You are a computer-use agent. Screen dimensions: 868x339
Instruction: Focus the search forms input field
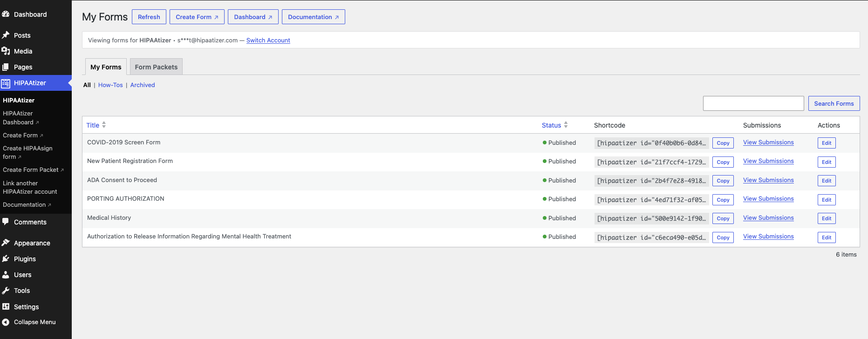coord(753,103)
